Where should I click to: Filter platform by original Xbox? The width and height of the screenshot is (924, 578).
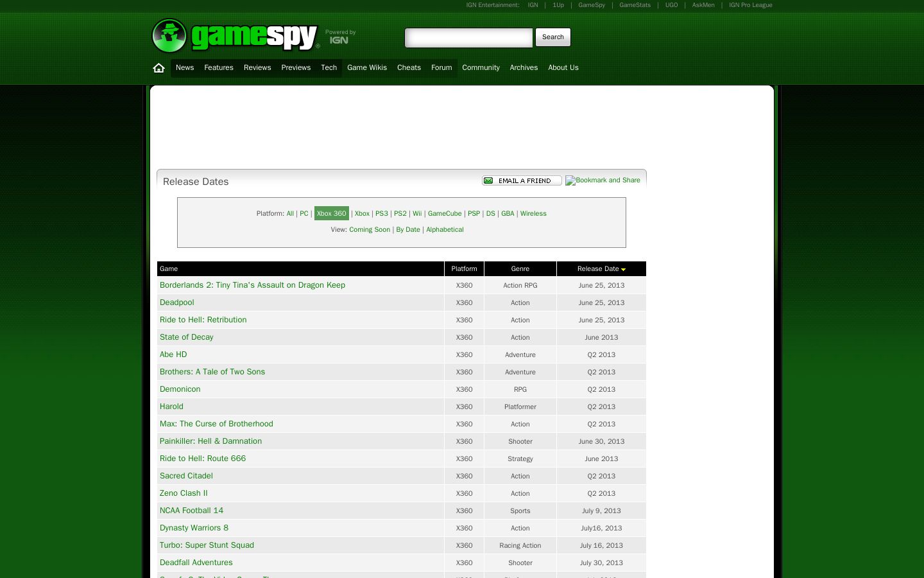[362, 214]
